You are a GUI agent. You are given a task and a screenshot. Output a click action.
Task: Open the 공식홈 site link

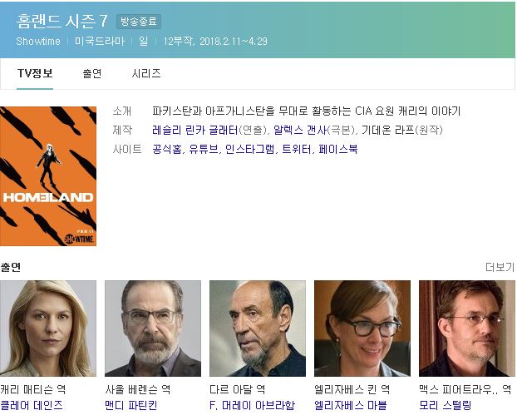pos(166,149)
